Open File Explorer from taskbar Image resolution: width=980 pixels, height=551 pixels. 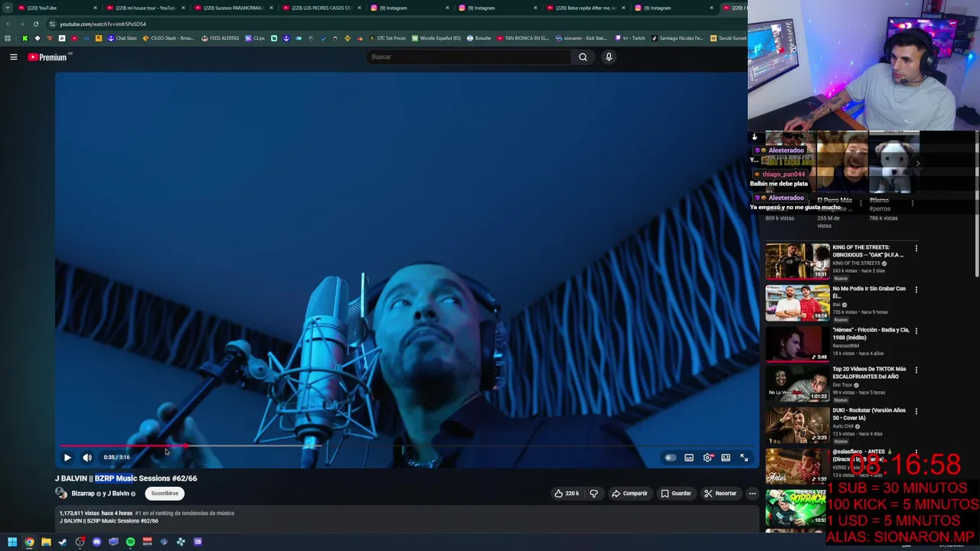[x=46, y=542]
